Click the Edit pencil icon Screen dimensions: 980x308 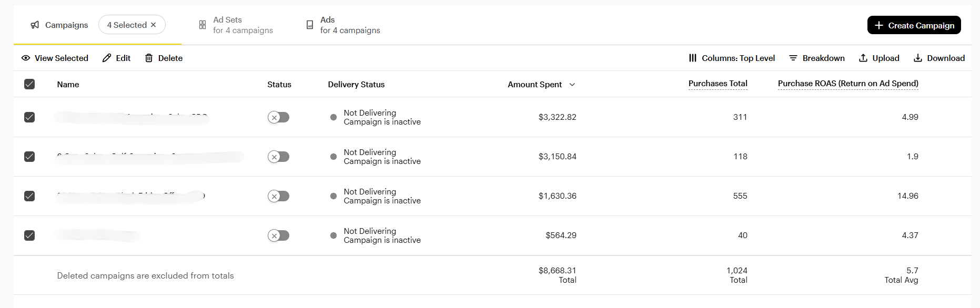coord(107,58)
